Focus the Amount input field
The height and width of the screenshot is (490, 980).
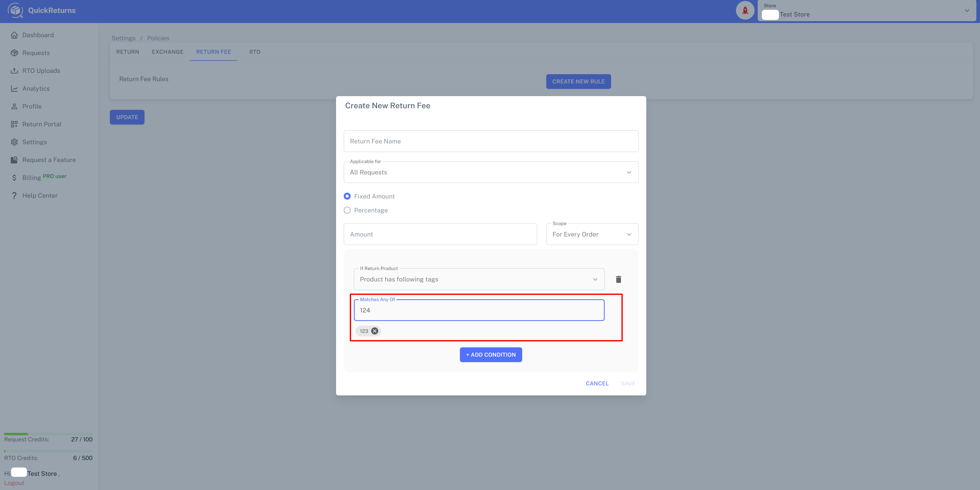tap(440, 234)
